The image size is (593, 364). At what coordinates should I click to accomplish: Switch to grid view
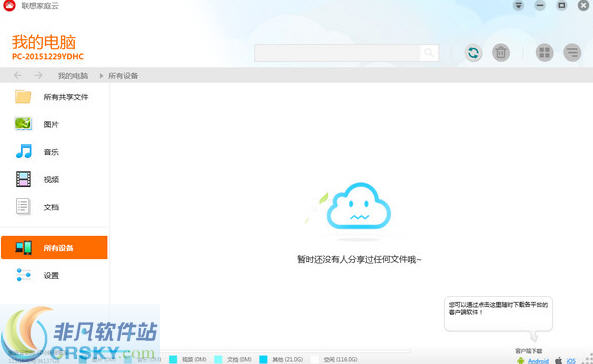tap(545, 53)
